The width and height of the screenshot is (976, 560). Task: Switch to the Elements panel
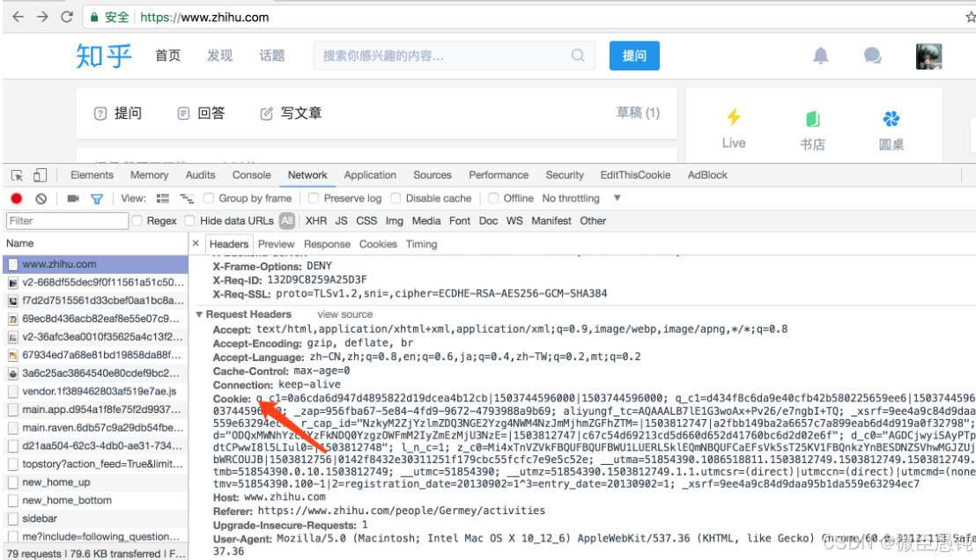[x=92, y=175]
